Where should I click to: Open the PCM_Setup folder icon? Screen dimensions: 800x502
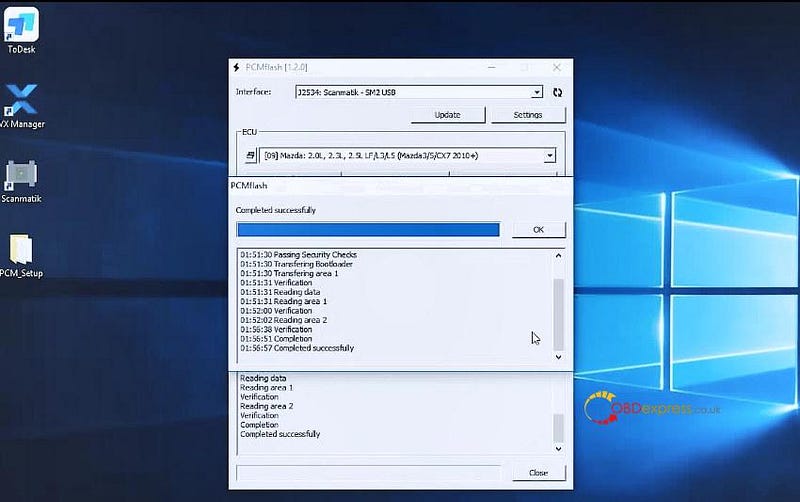(x=21, y=256)
